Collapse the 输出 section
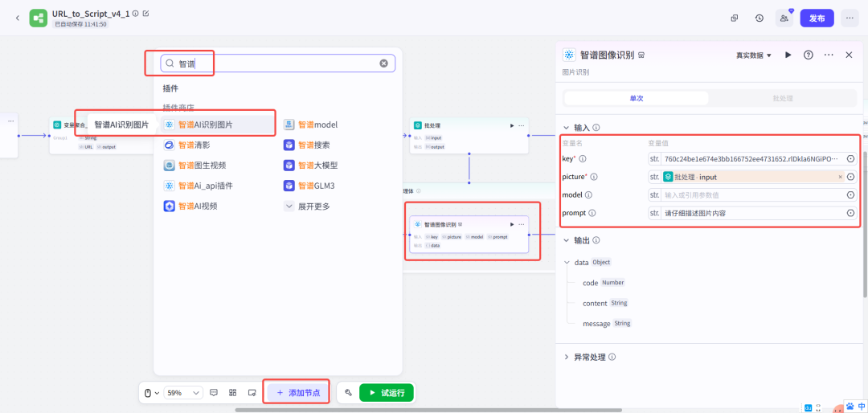Screen dimensions: 868x413 coord(582,240)
